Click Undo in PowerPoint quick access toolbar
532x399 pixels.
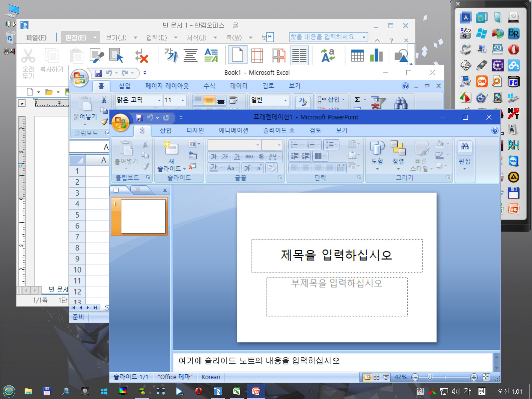coord(150,117)
